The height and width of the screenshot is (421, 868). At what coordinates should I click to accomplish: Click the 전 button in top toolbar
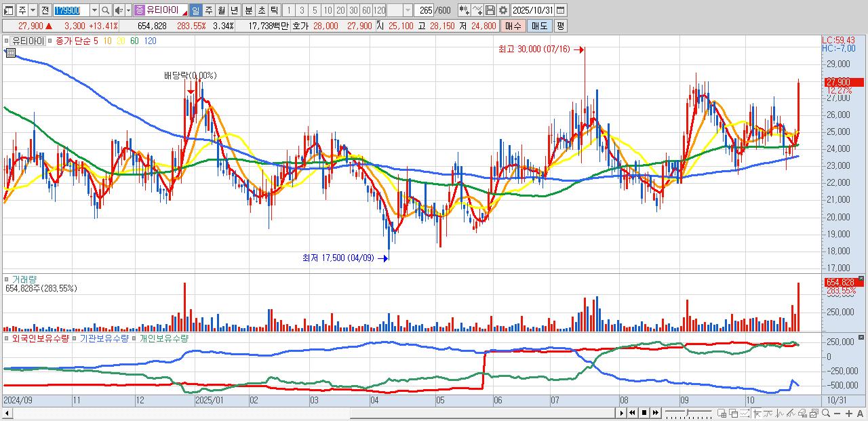[45, 10]
